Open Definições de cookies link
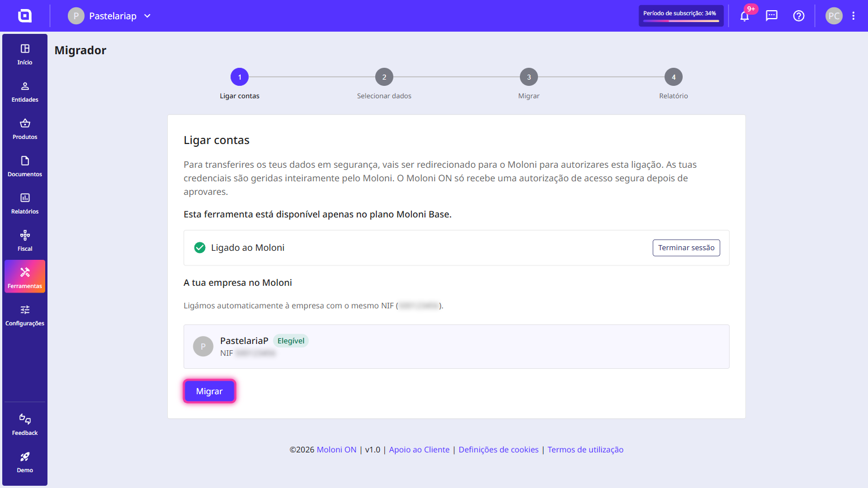 (x=498, y=450)
